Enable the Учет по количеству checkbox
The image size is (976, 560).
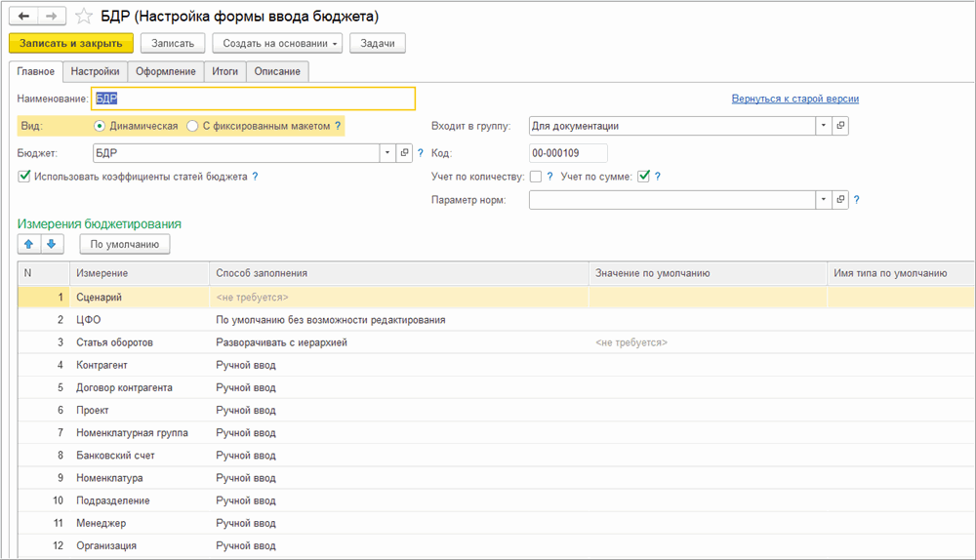pos(535,177)
